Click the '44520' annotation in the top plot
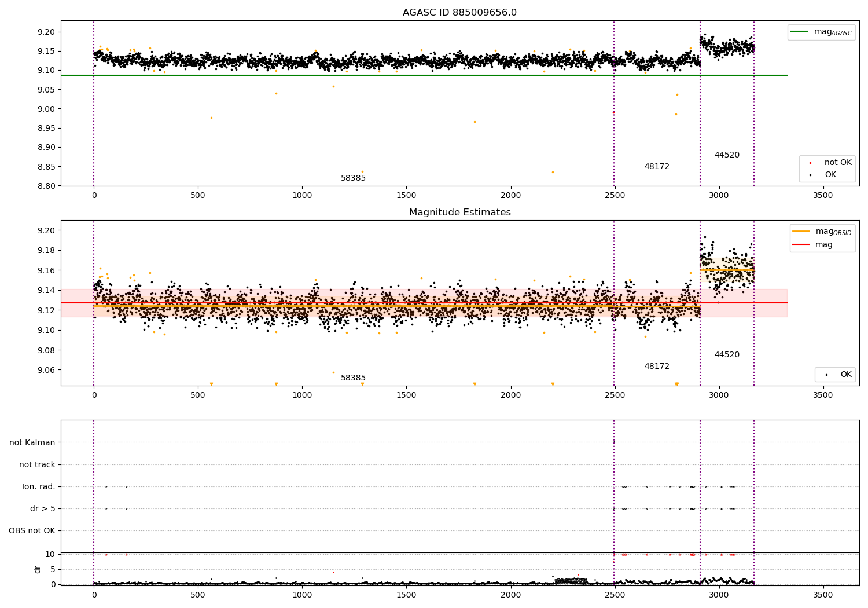The width and height of the screenshot is (868, 608). (x=727, y=155)
